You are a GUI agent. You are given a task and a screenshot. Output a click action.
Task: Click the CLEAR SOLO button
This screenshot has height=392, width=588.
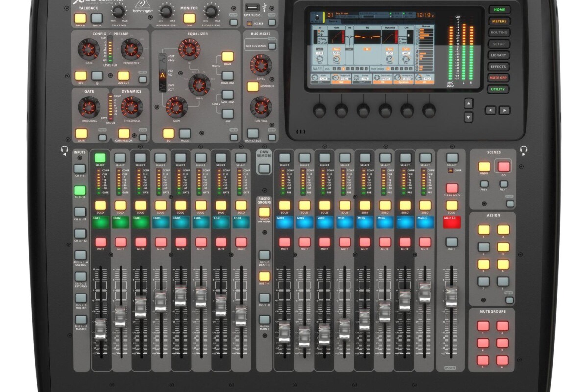tap(452, 188)
